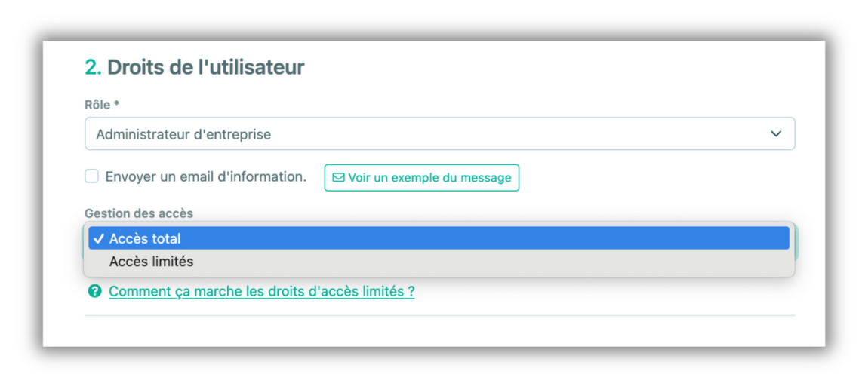The height and width of the screenshot is (377, 868).
Task: Enable the Envoyer un email d'information checkbox
Action: tap(91, 176)
